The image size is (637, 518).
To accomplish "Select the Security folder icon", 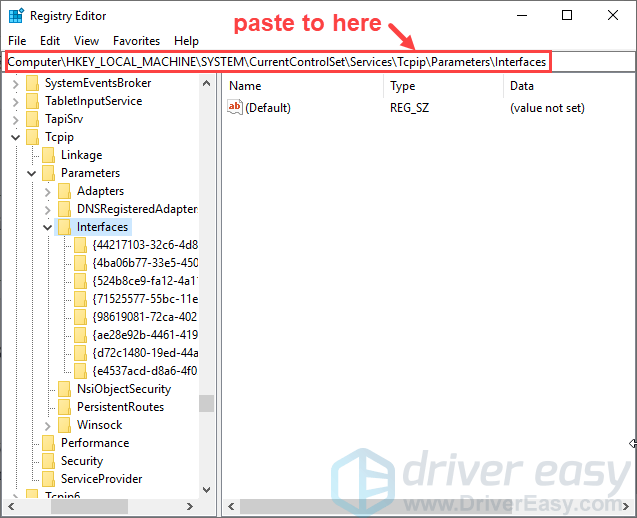I will click(48, 461).
